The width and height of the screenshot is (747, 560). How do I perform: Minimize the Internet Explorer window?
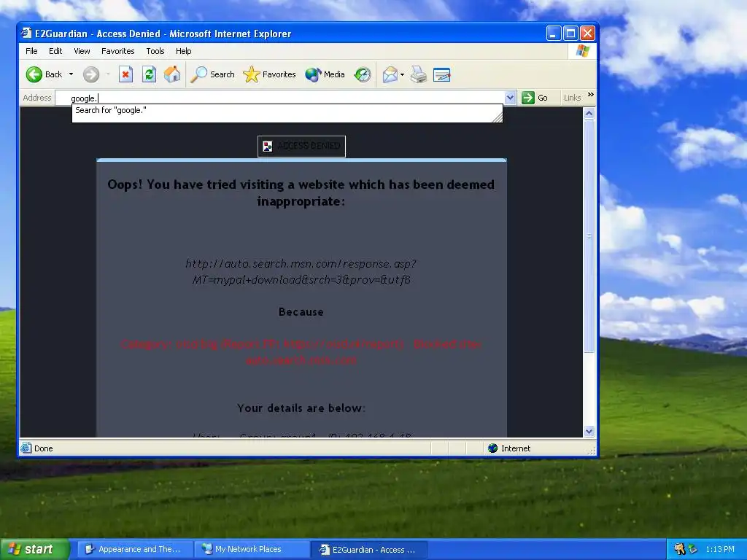click(x=553, y=34)
